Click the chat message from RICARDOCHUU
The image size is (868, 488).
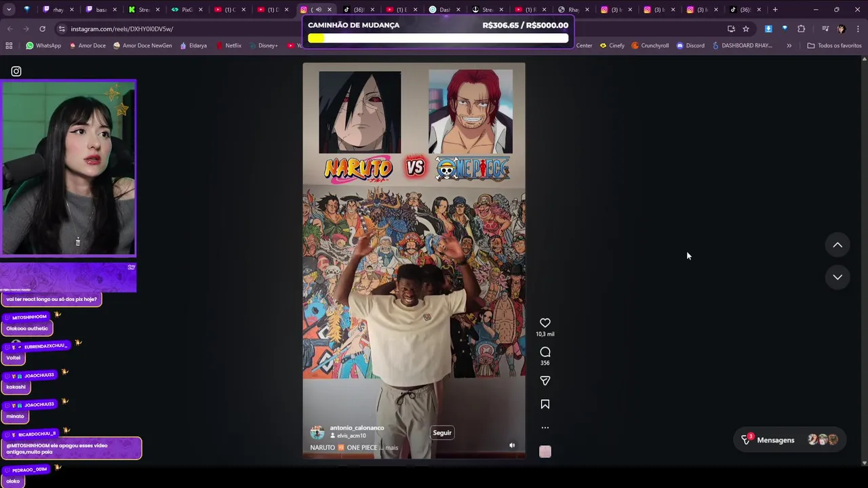point(72,448)
